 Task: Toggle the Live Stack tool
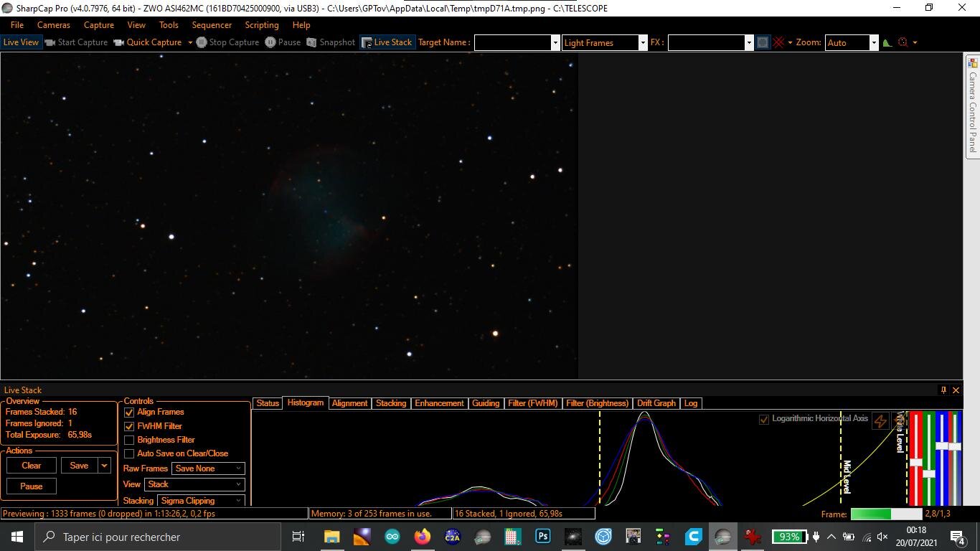point(387,42)
